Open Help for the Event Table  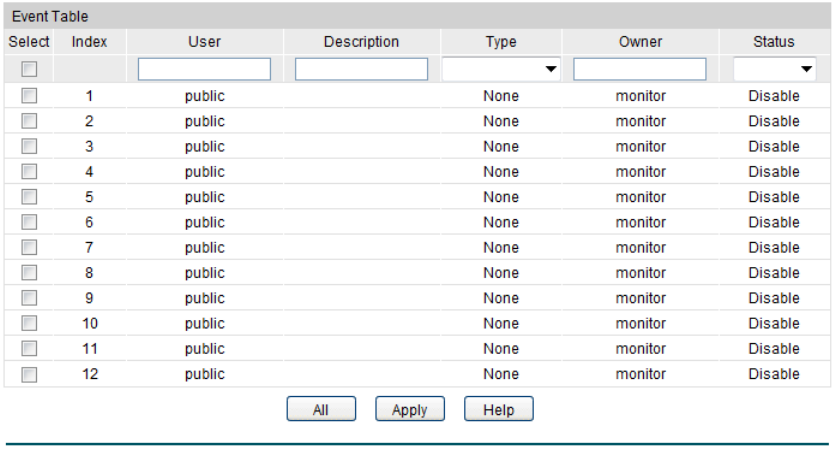coord(498,410)
